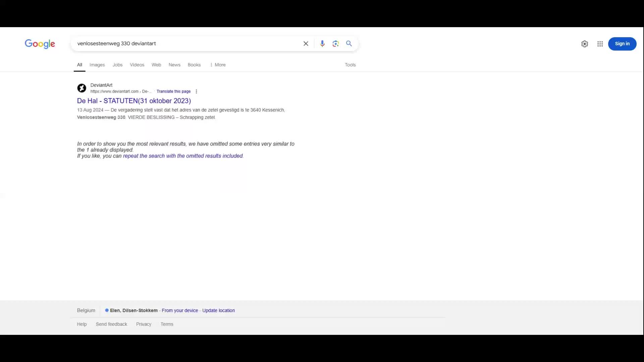Click the DeviantArt favicon in result
Screen dimensions: 644x362
pos(82,88)
